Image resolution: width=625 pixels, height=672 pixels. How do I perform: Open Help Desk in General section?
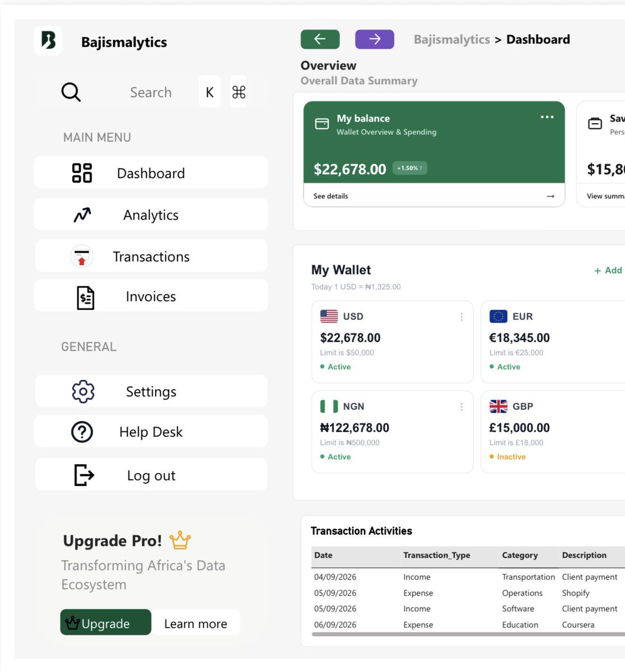coord(151,432)
